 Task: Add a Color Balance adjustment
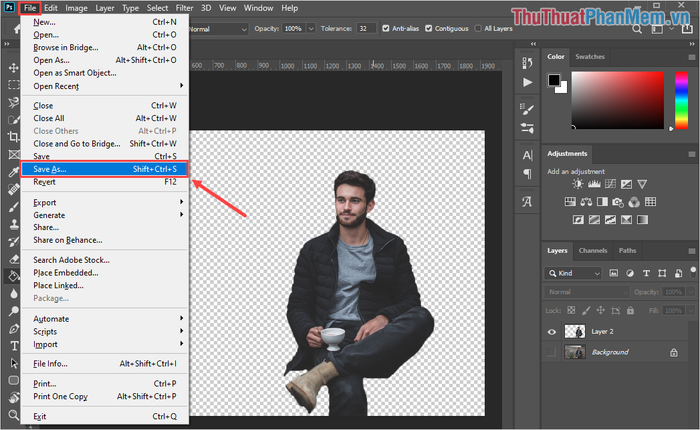[586, 202]
